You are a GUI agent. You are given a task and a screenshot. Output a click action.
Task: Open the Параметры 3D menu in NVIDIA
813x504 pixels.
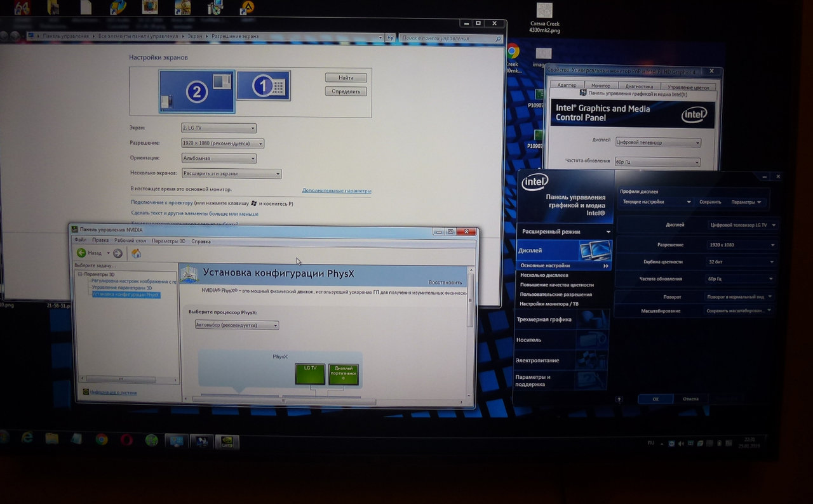tap(168, 241)
